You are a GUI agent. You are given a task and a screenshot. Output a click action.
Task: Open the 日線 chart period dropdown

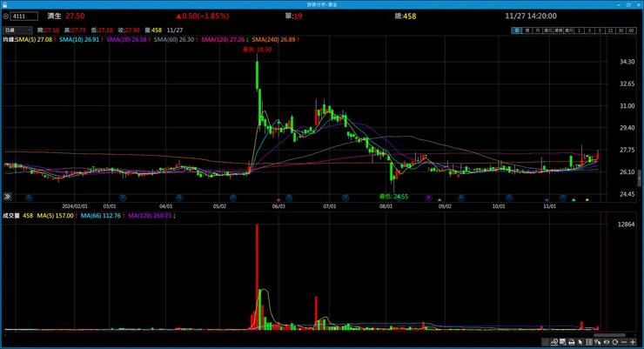click(17, 30)
